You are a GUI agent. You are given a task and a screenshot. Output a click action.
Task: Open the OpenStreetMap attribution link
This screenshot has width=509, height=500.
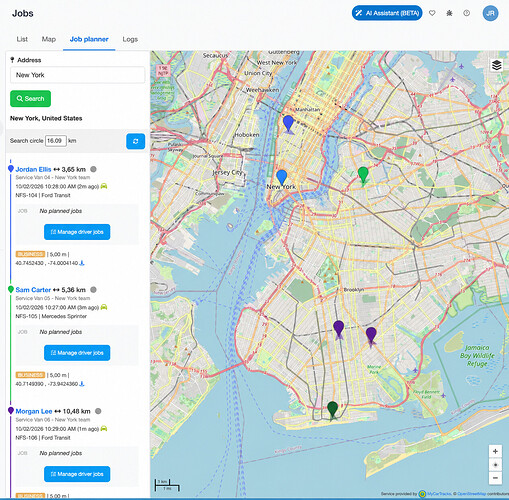(x=472, y=494)
